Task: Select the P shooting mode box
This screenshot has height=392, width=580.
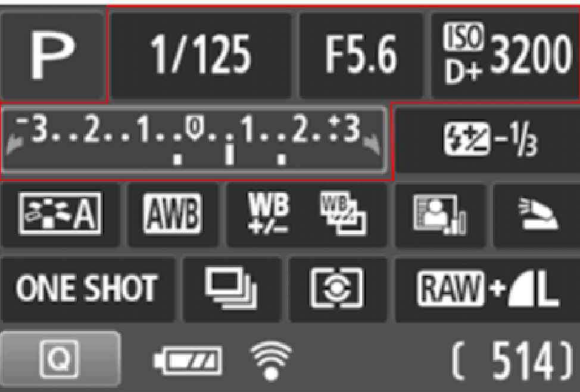Action: [x=52, y=55]
